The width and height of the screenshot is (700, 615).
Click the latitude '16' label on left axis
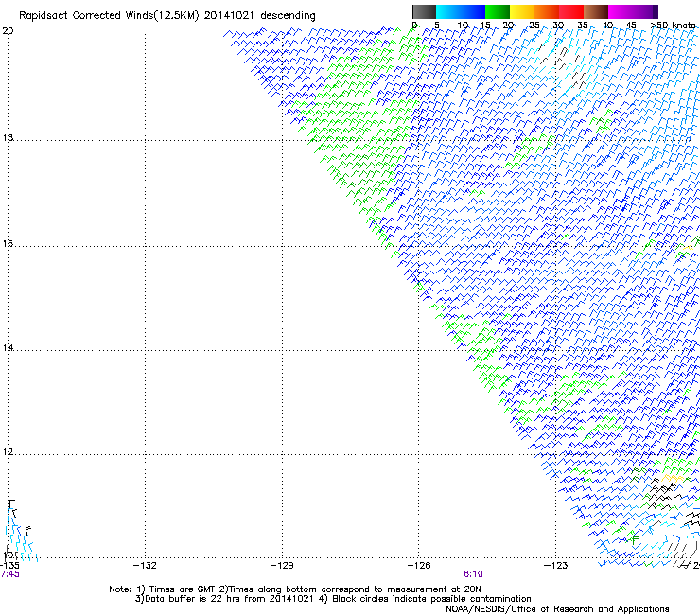click(x=8, y=243)
